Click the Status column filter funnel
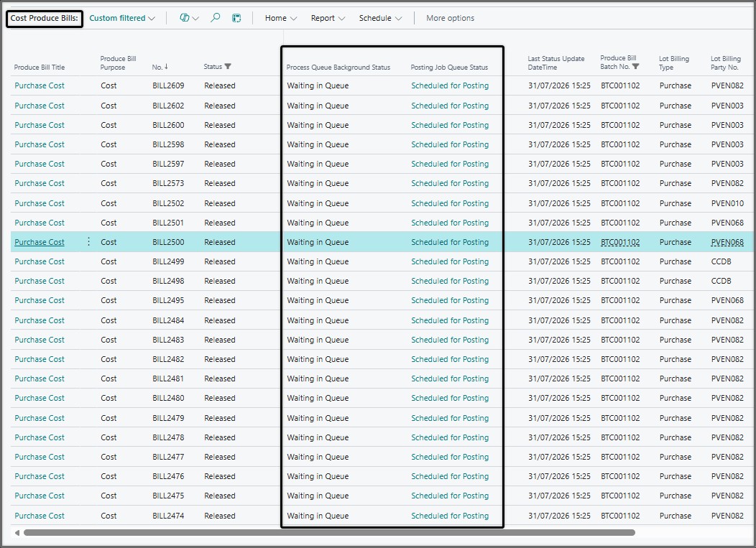 [228, 67]
